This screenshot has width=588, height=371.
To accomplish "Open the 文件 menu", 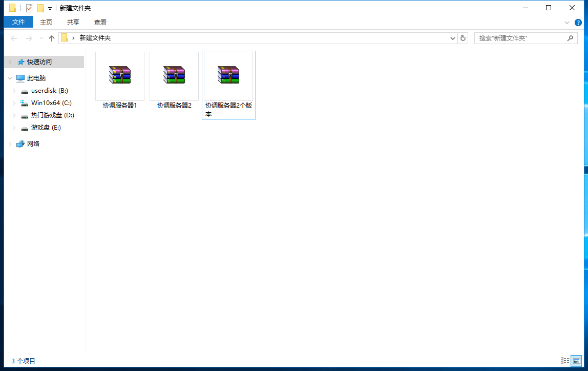I will pyautogui.click(x=18, y=22).
